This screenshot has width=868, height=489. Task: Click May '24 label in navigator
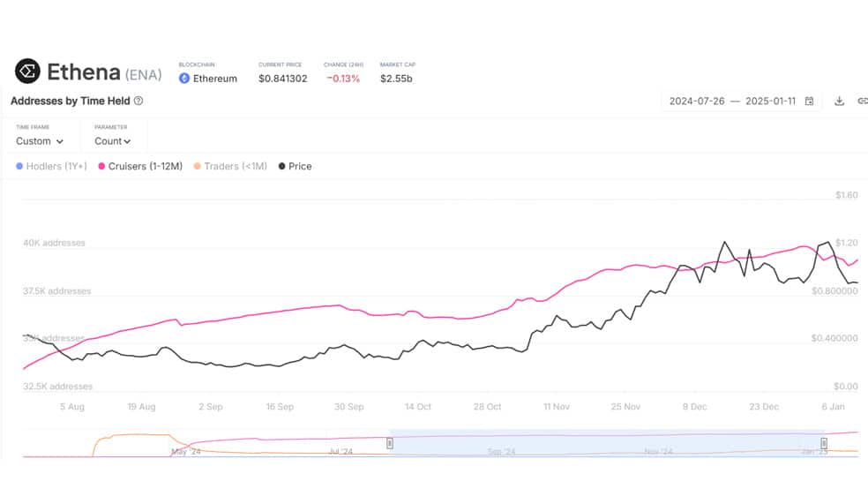[x=186, y=452]
